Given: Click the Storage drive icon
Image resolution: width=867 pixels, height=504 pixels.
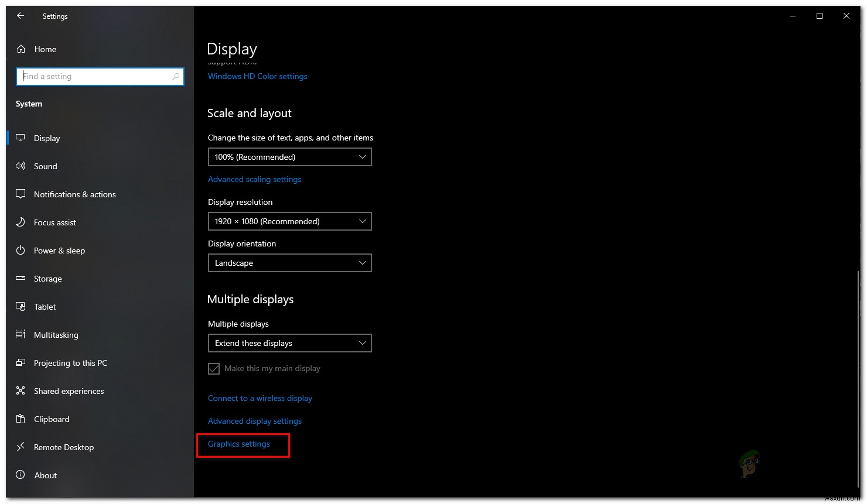Looking at the screenshot, I should [x=21, y=279].
